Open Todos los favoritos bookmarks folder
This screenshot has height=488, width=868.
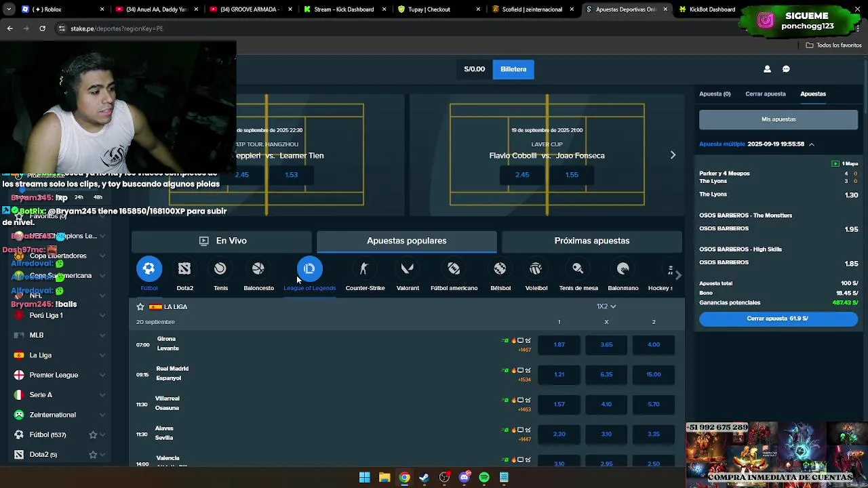pos(833,45)
